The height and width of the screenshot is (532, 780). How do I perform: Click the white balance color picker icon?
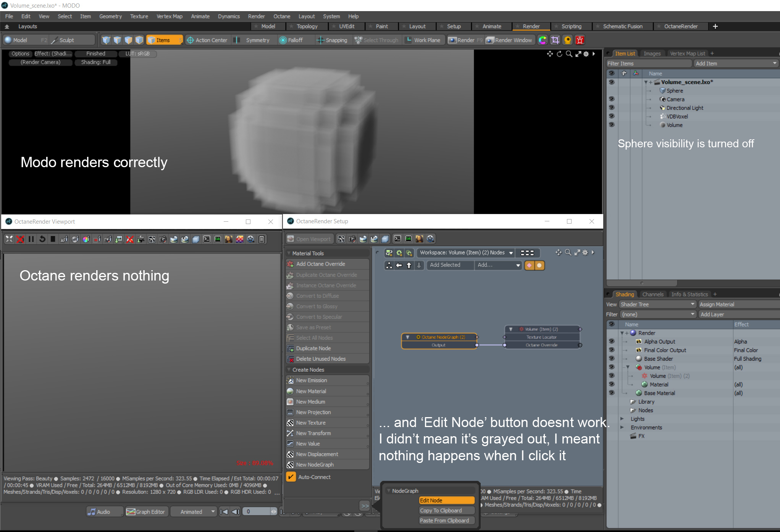coord(86,239)
